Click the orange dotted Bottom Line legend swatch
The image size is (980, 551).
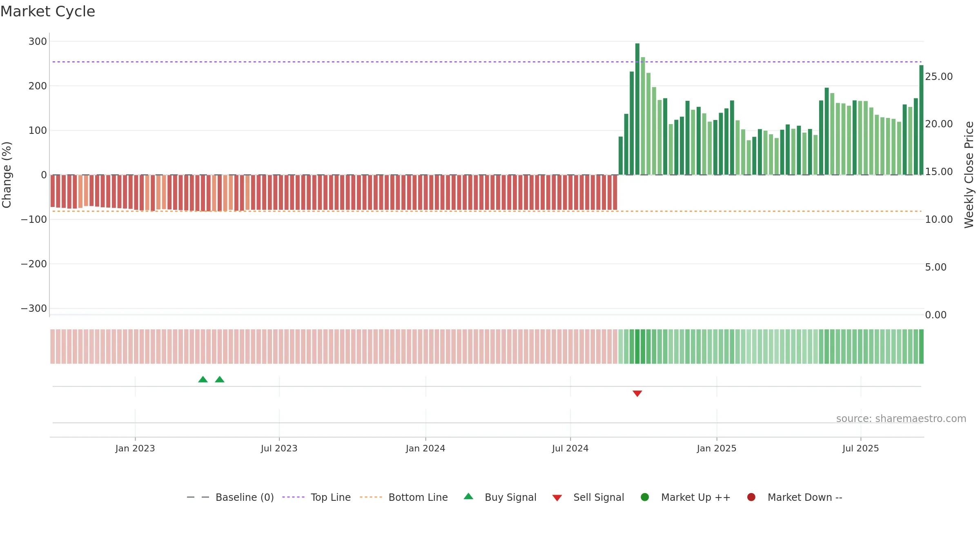371,497
